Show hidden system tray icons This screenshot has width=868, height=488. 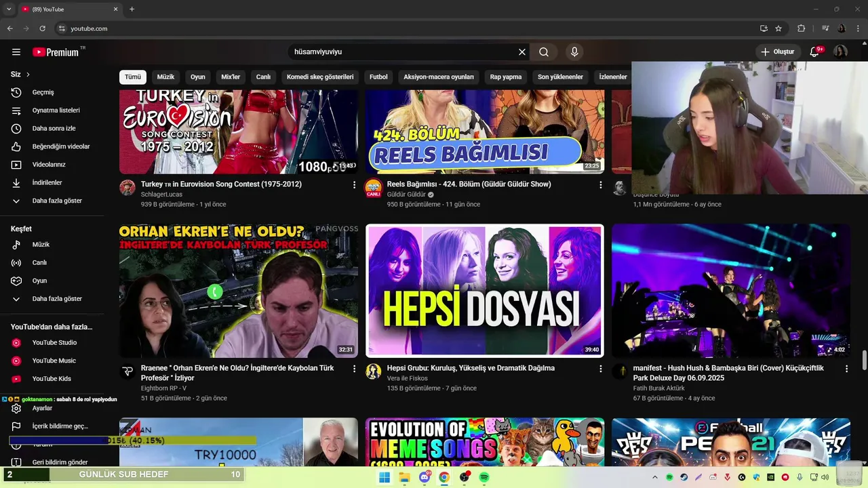655,478
